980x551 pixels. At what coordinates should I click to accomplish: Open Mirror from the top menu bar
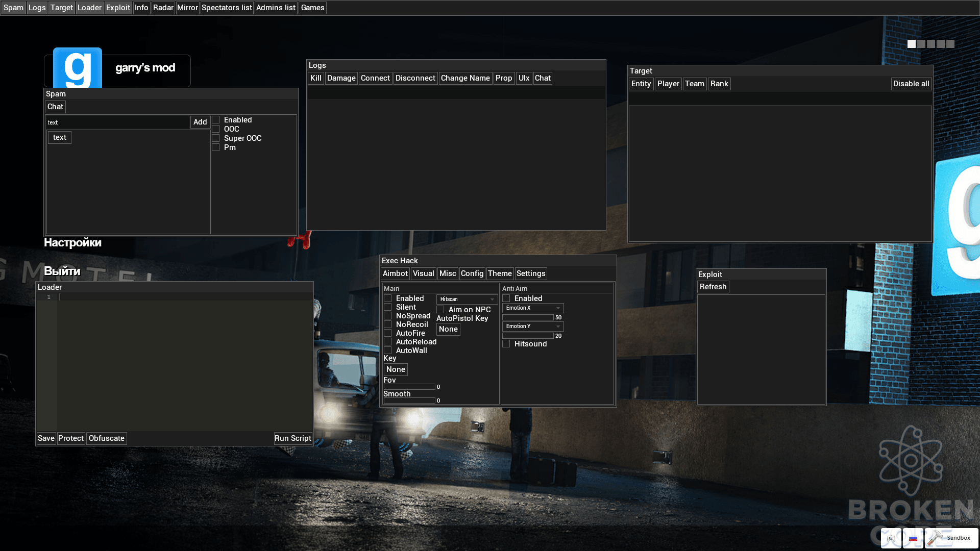[187, 8]
